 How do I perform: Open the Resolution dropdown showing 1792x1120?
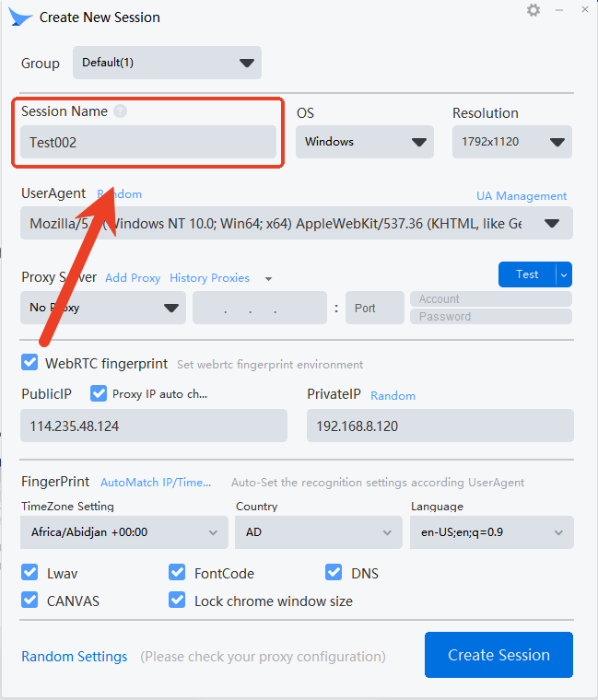click(x=511, y=142)
